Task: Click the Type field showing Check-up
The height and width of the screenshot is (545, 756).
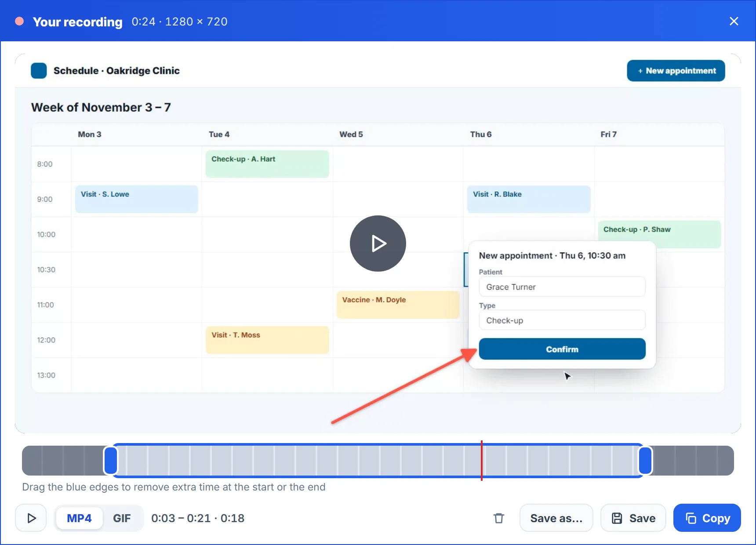Action: click(562, 320)
